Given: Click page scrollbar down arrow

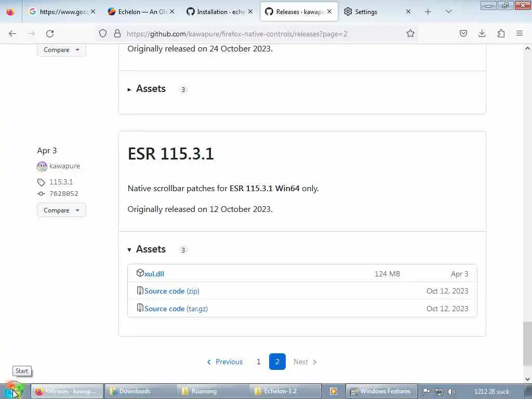Looking at the screenshot, I should 527,379.
